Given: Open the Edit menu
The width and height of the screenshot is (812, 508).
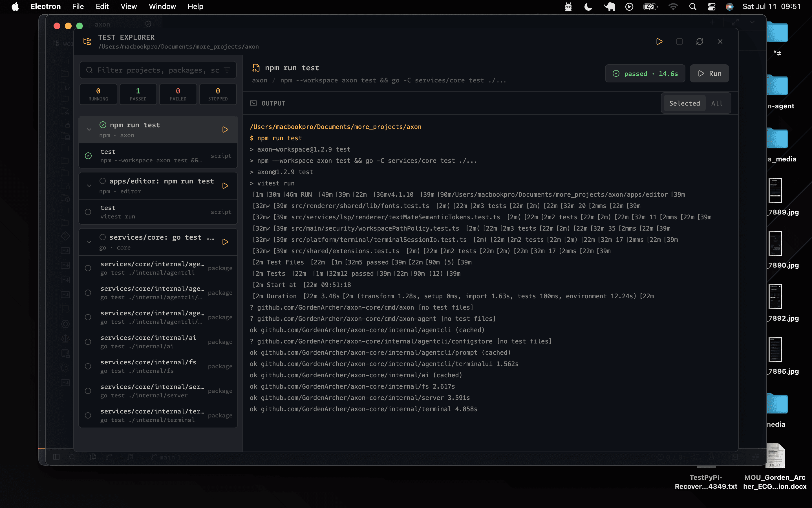Looking at the screenshot, I should coord(102,7).
